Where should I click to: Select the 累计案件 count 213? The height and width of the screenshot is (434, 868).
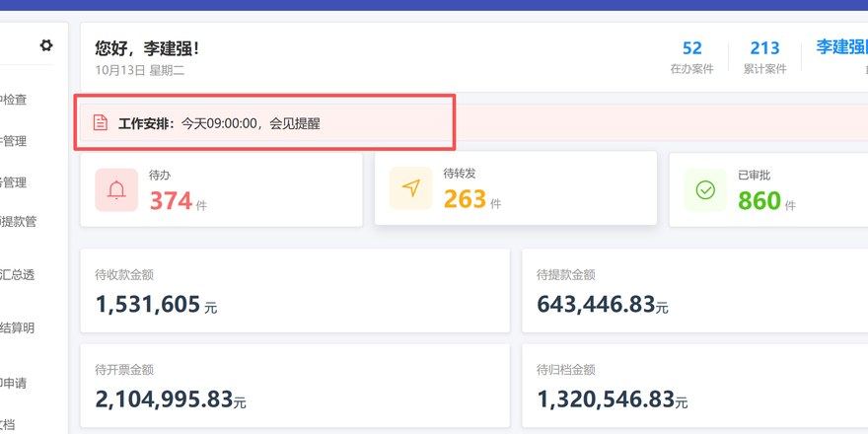click(x=764, y=48)
